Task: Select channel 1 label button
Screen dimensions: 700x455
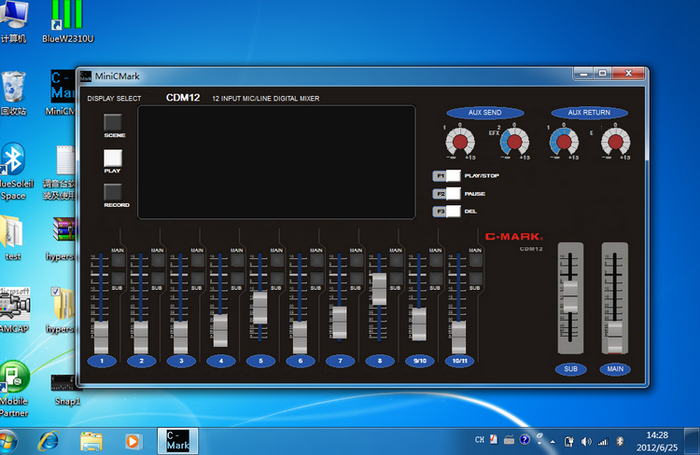Action: (102, 361)
